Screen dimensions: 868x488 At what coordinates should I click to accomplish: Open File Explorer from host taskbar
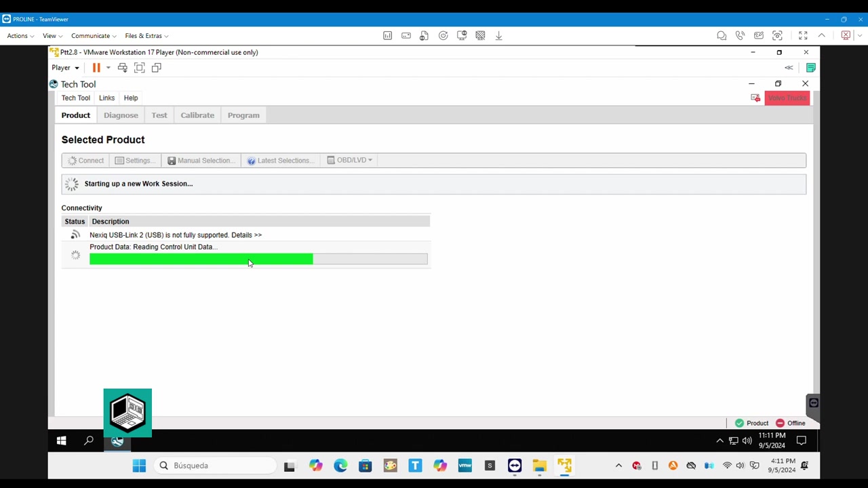click(x=539, y=466)
